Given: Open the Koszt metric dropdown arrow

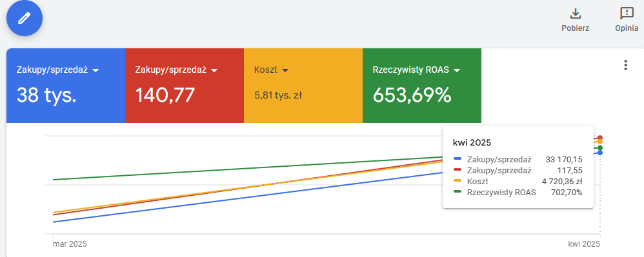Looking at the screenshot, I should pyautogui.click(x=285, y=70).
